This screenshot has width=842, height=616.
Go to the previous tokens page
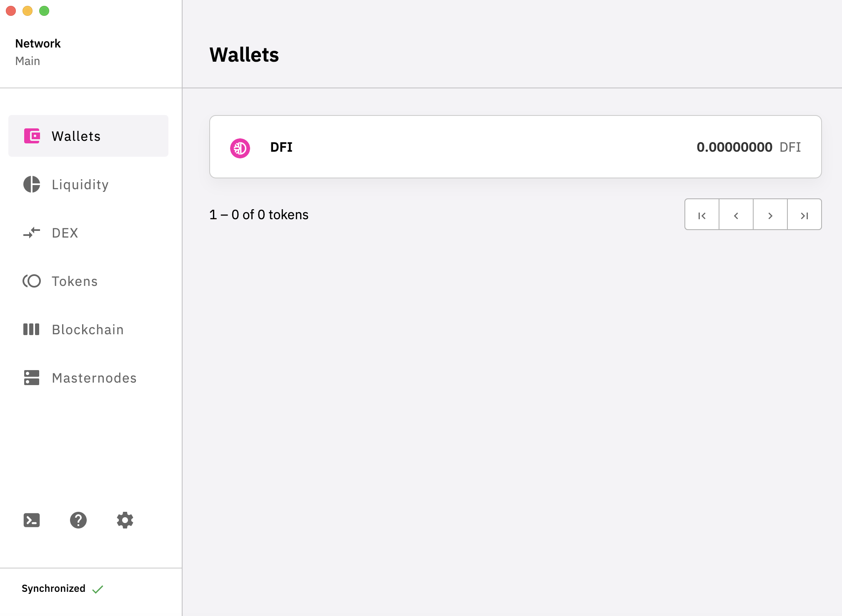[x=736, y=215]
